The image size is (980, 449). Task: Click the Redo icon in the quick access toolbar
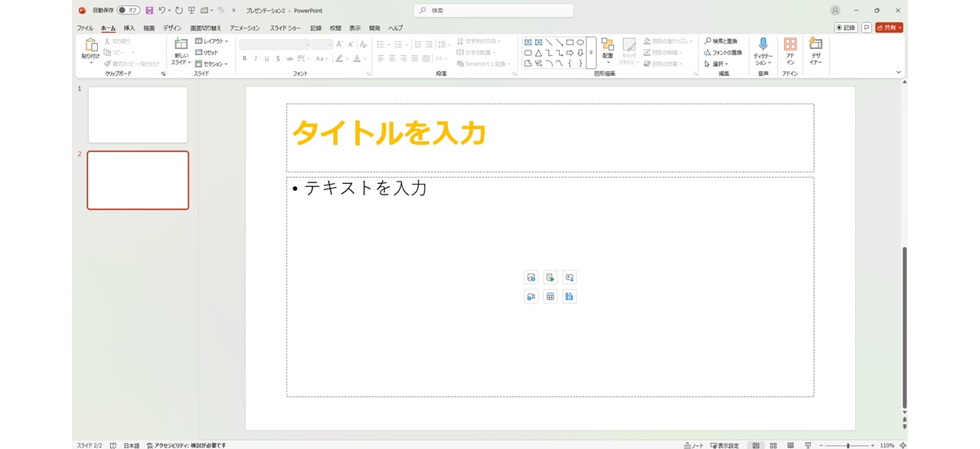[179, 11]
